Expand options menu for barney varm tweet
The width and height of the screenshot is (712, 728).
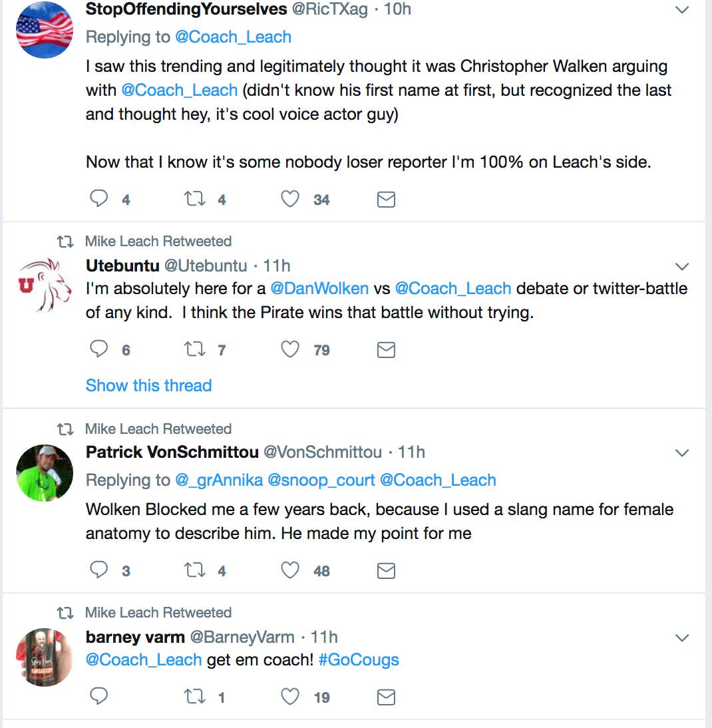[681, 638]
